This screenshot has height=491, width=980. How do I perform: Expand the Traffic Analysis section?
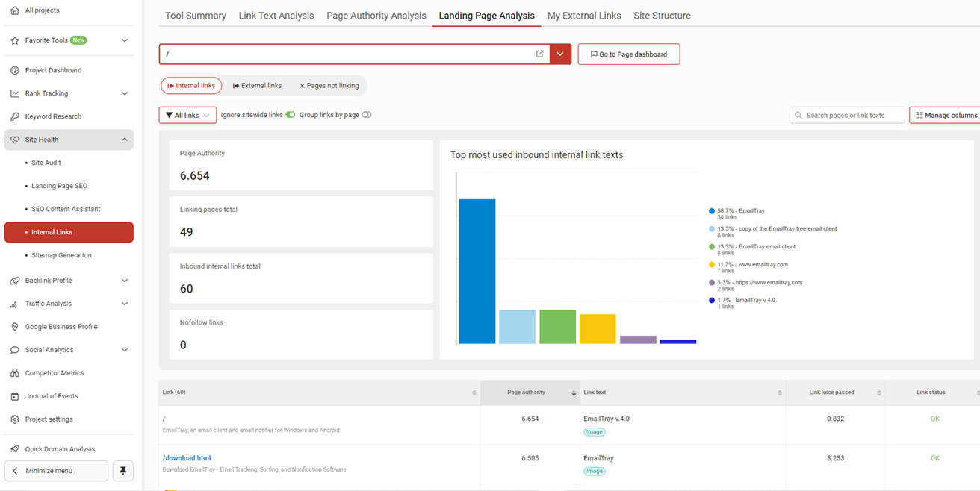point(125,304)
